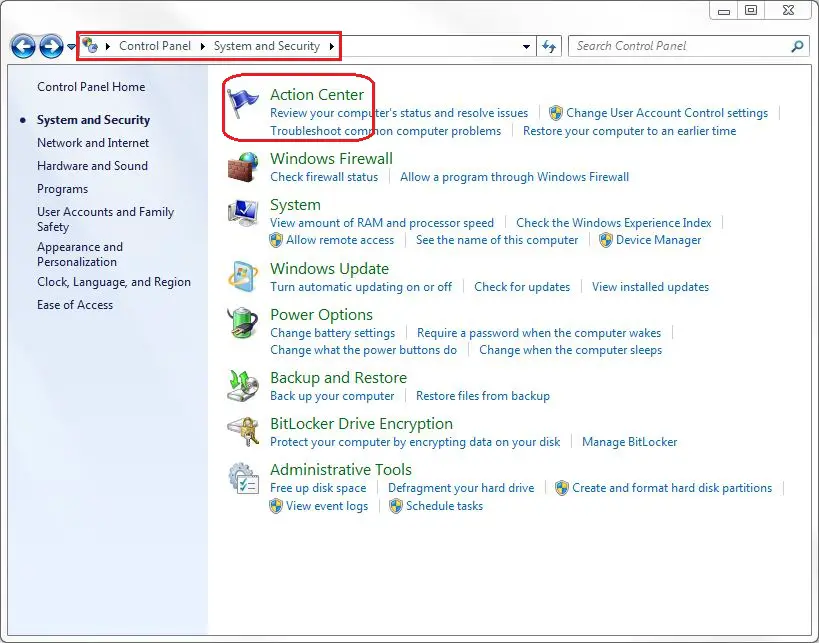Image resolution: width=819 pixels, height=643 pixels.
Task: Select Programs category in sidebar
Action: click(x=62, y=189)
